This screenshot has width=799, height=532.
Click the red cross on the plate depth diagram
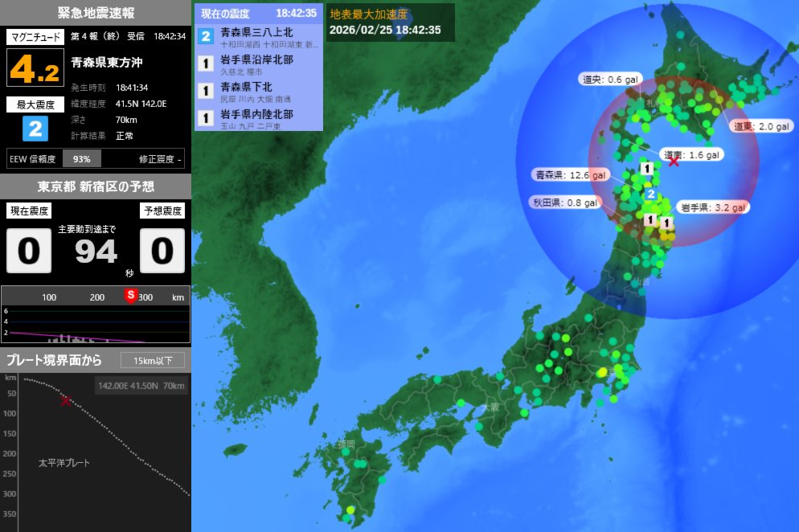(64, 402)
